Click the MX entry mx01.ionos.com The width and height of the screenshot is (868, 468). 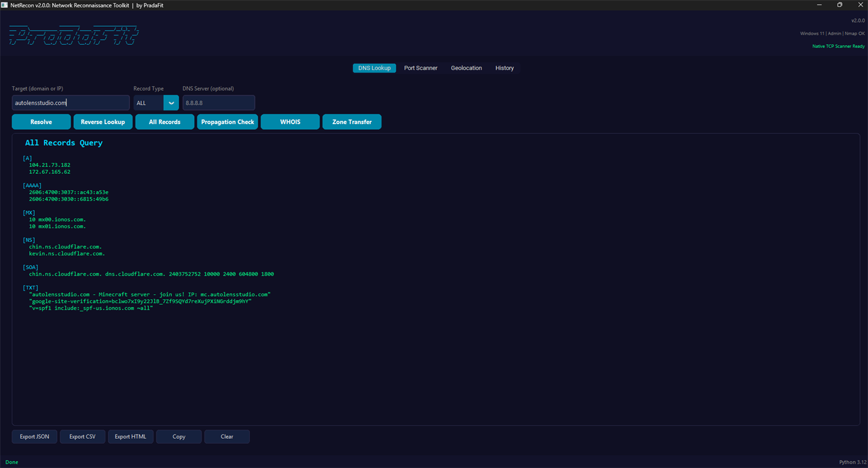(x=57, y=227)
